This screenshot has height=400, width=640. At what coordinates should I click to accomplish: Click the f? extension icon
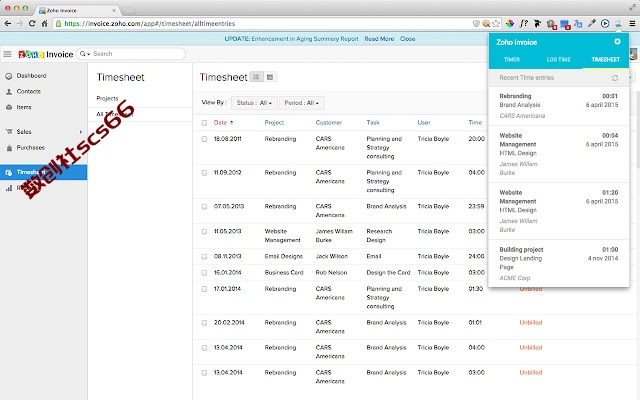pyautogui.click(x=524, y=24)
